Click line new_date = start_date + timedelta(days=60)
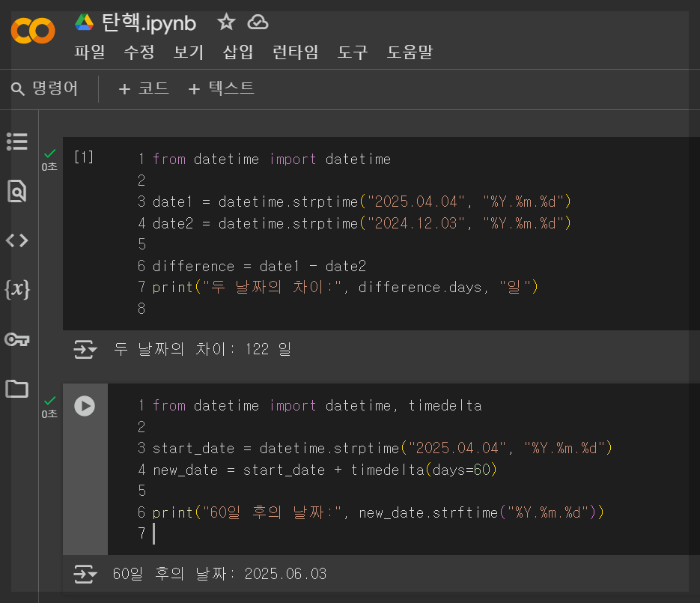The image size is (700, 603). click(325, 470)
